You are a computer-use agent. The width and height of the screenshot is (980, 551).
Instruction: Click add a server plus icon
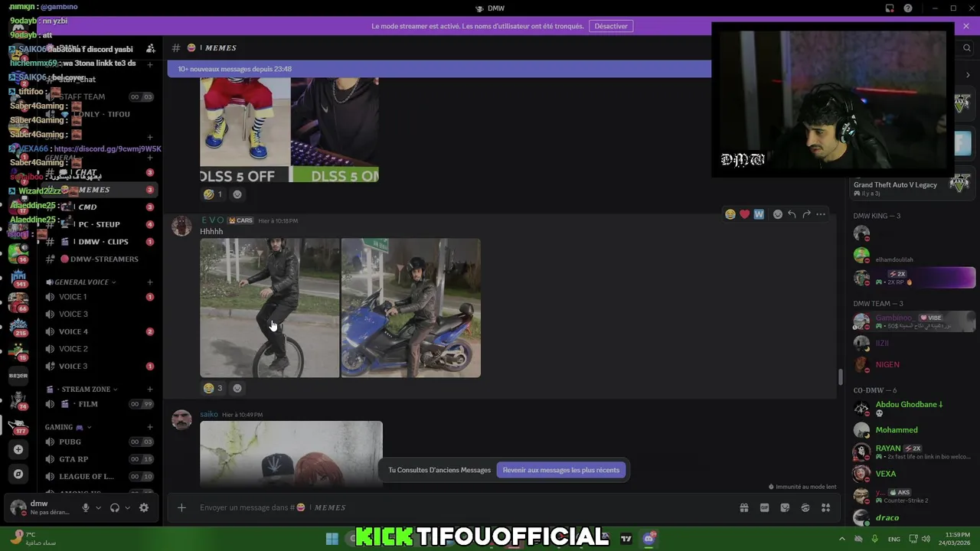coord(18,449)
